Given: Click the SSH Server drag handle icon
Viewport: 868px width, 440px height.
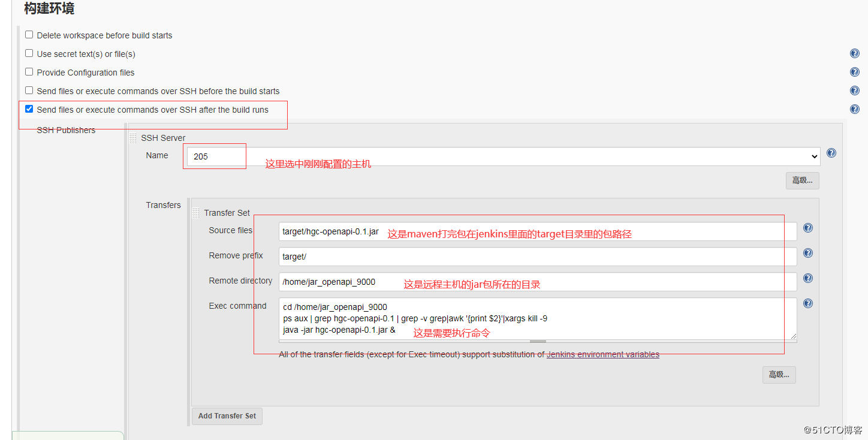Looking at the screenshot, I should click(132, 138).
